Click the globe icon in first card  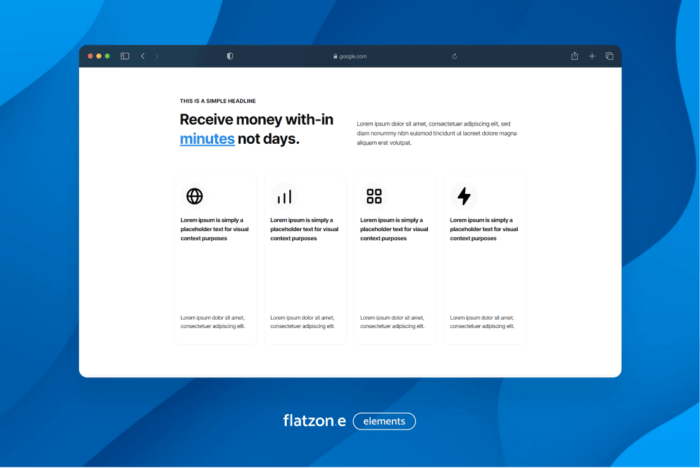coord(194,196)
